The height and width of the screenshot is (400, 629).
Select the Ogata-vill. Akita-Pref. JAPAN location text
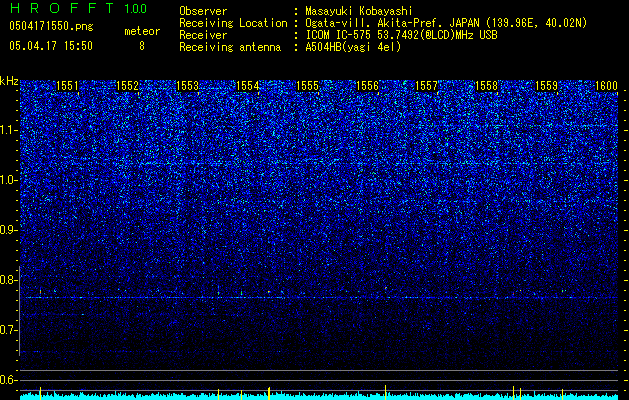[446, 23]
